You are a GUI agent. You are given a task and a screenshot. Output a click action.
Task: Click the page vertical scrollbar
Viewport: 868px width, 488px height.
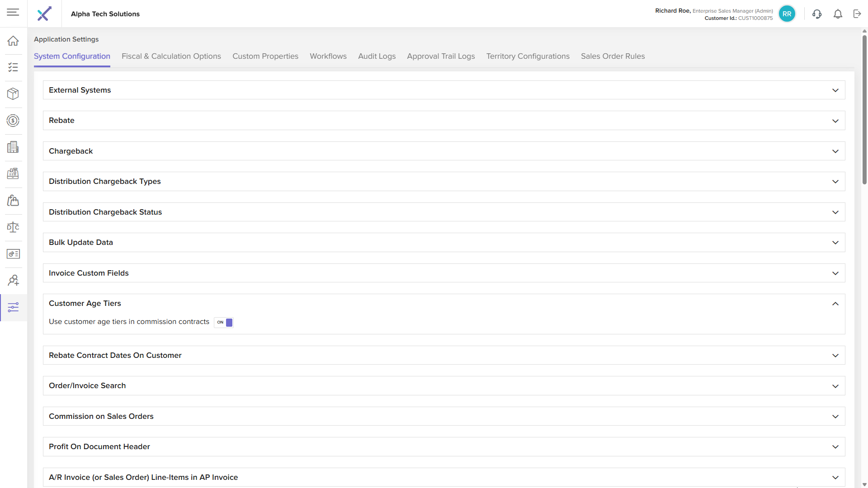pos(864,108)
